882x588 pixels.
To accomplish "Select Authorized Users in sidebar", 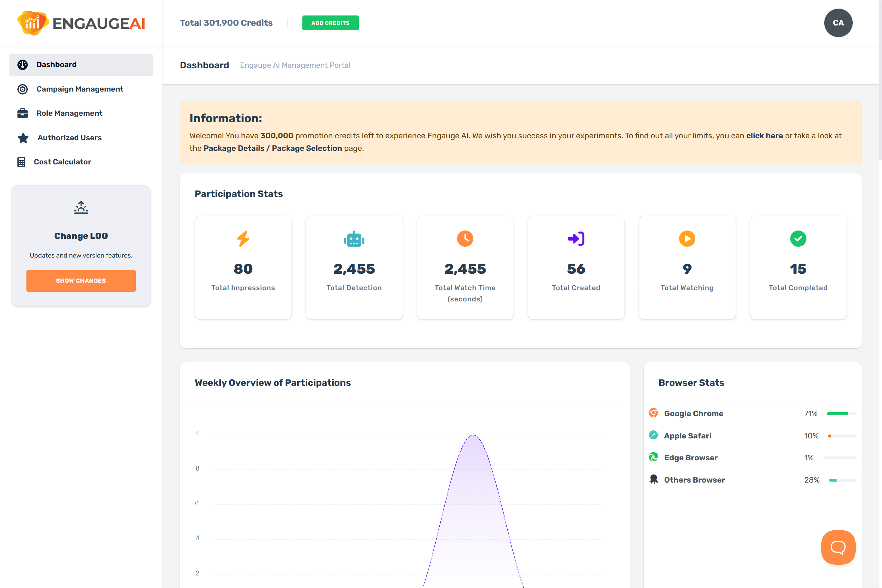I will click(x=69, y=138).
